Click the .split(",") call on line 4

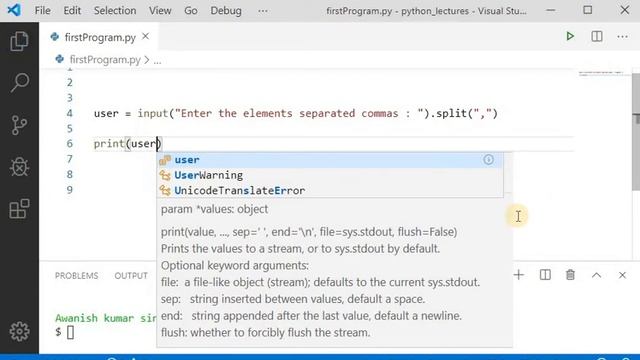464,113
